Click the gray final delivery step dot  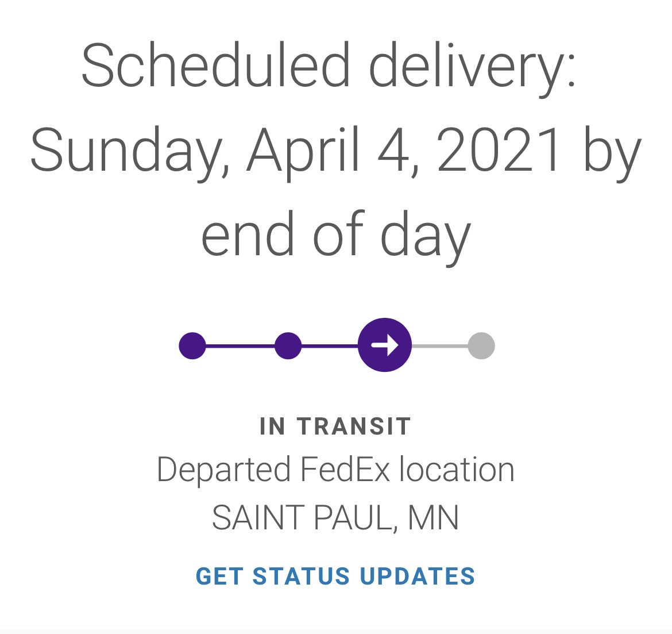[x=481, y=345]
